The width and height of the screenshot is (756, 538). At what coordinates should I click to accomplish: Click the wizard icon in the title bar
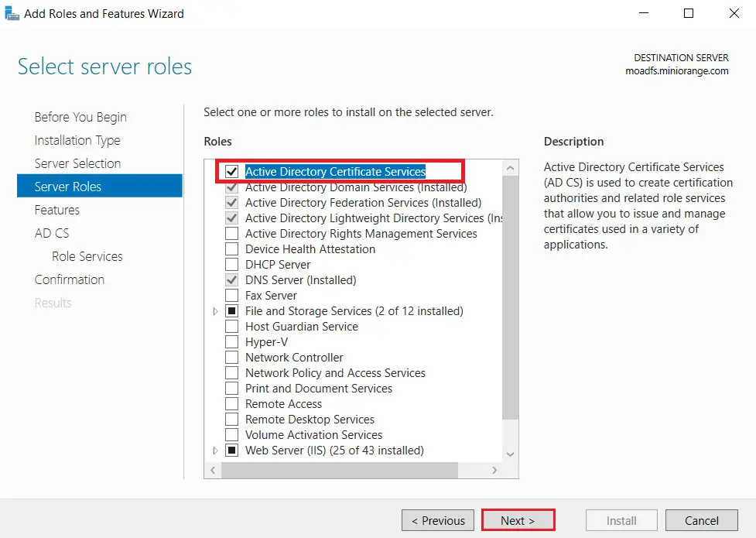[12, 12]
